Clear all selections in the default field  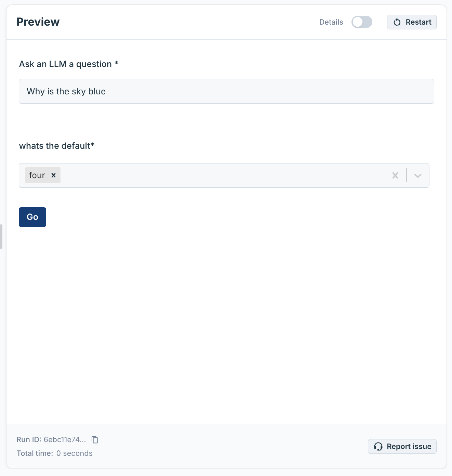(395, 175)
